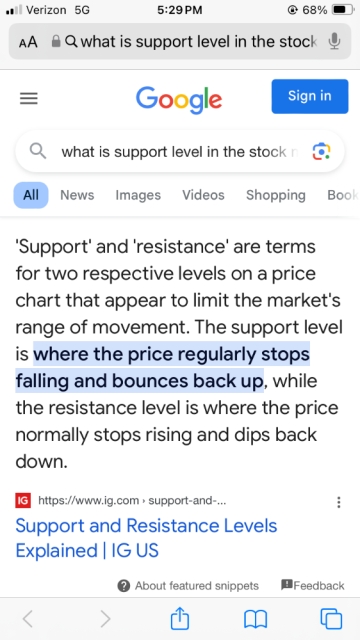Open the Shopping results tab
The width and height of the screenshot is (360, 640).
(x=276, y=195)
